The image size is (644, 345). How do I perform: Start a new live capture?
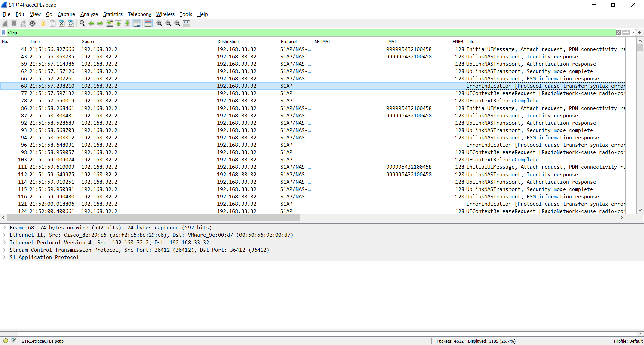[5, 23]
